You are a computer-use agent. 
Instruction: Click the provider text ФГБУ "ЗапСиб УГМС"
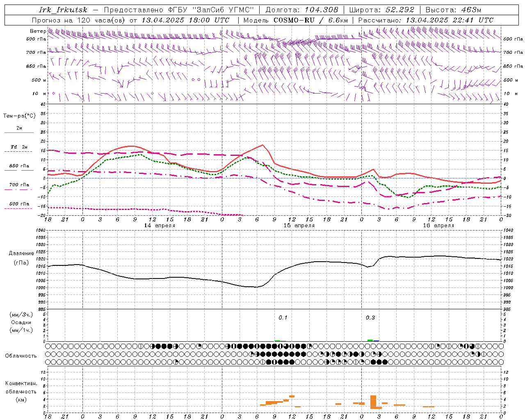tap(211, 10)
